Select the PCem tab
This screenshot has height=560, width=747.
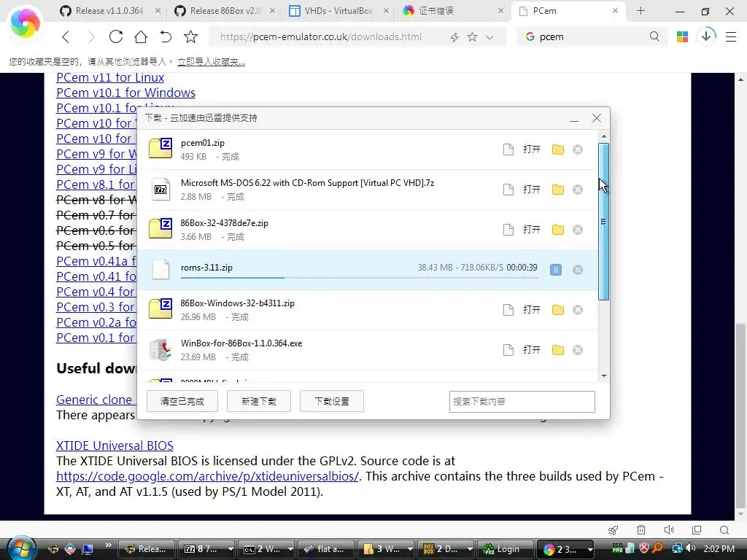[x=567, y=11]
